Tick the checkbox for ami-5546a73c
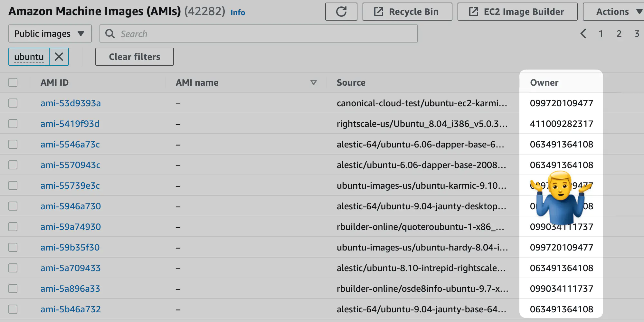Viewport: 644px width, 322px height. click(13, 145)
